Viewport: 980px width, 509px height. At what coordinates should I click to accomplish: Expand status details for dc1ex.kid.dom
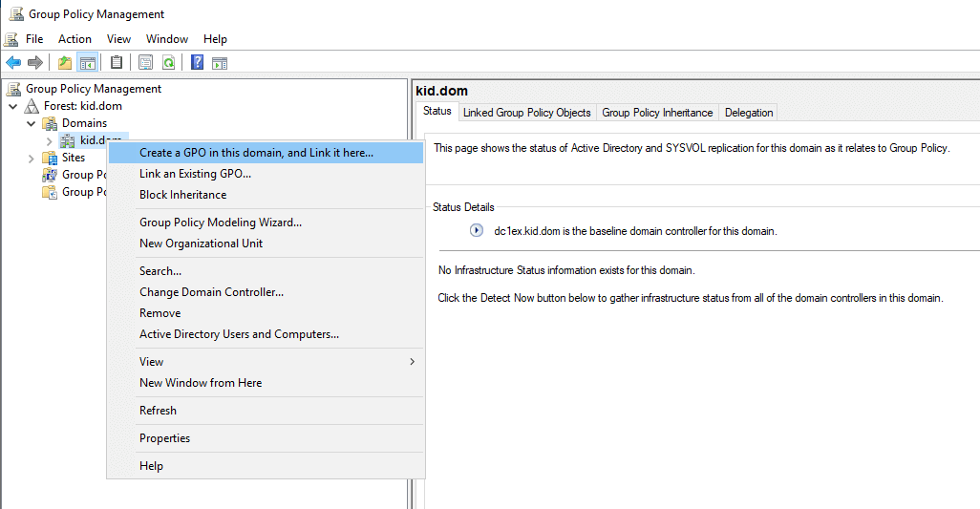(477, 231)
